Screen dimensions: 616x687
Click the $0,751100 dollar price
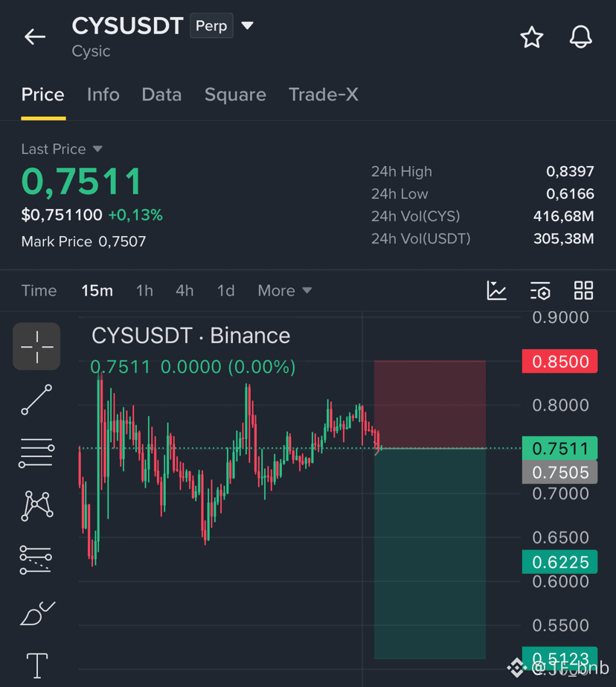coord(62,215)
